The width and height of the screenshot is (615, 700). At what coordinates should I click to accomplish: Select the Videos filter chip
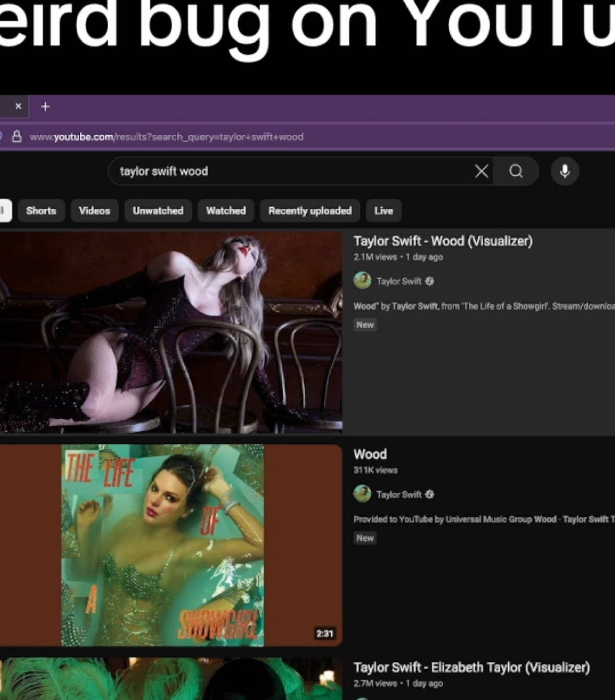94,211
